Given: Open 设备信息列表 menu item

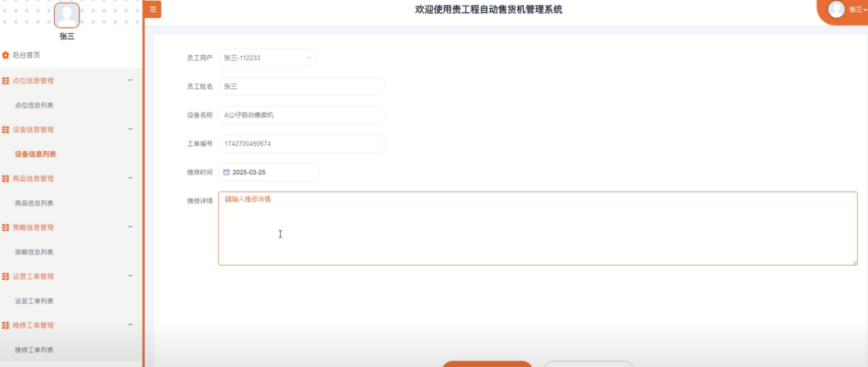Looking at the screenshot, I should pos(36,154).
